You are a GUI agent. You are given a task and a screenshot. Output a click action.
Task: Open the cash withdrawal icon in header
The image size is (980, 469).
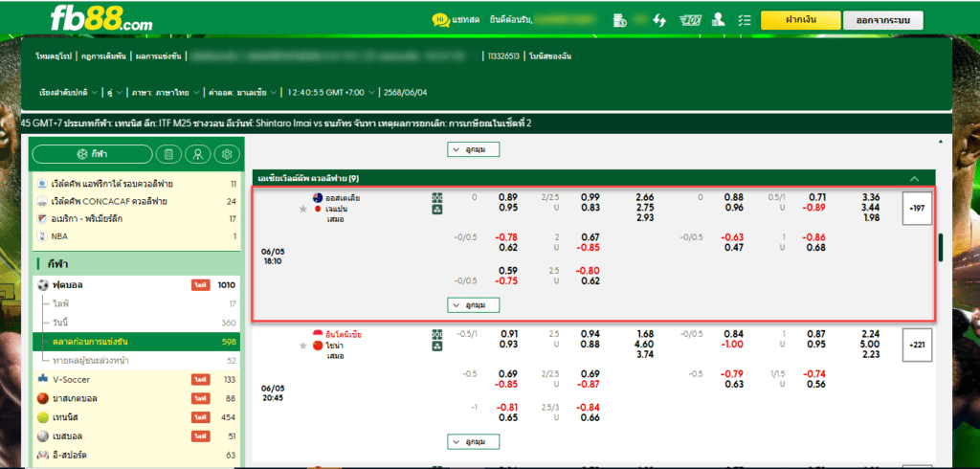(689, 20)
